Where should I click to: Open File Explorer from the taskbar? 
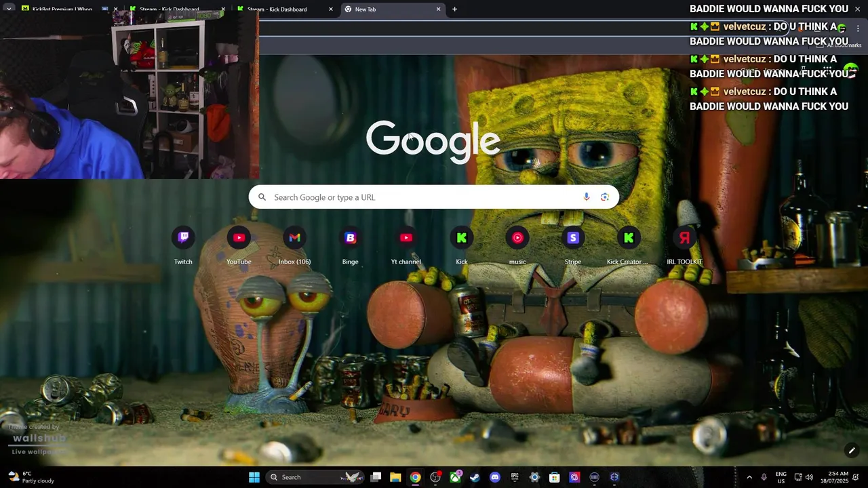[x=395, y=477]
